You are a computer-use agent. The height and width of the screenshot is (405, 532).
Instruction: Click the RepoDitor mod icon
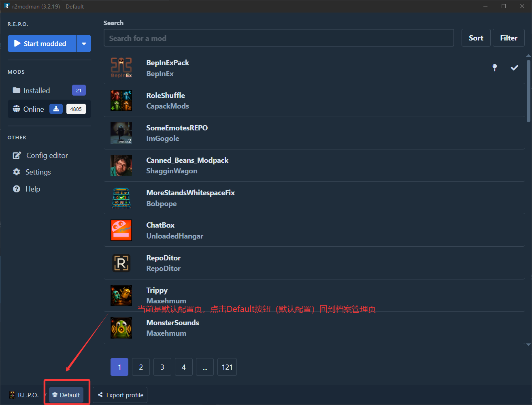click(x=121, y=263)
